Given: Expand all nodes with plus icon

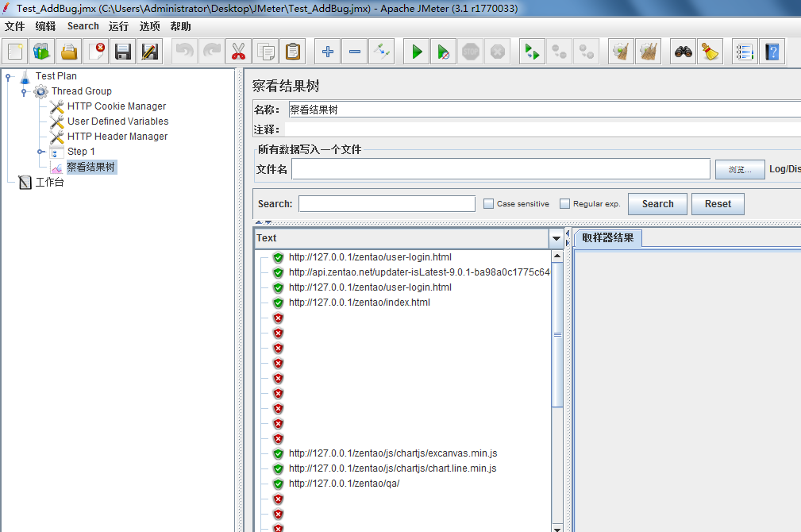Looking at the screenshot, I should [x=327, y=51].
